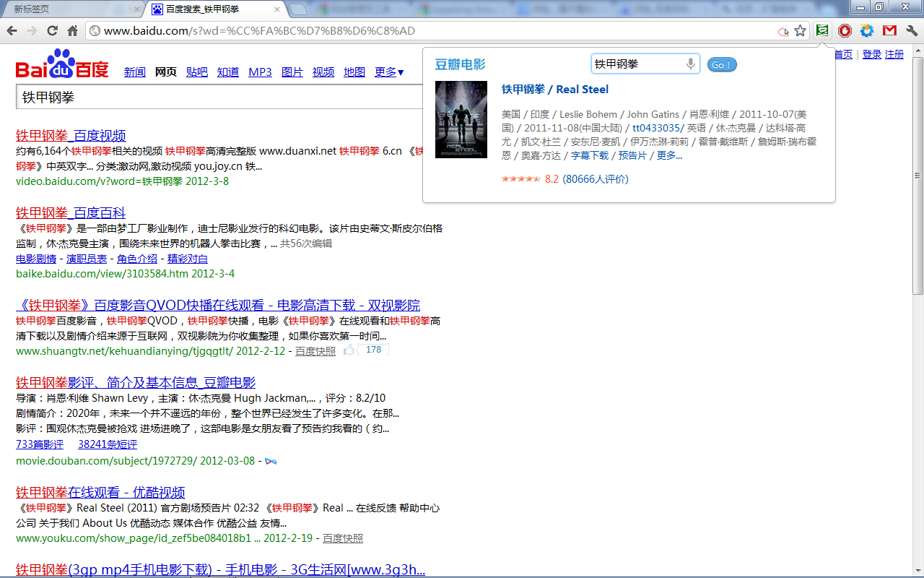Open the tt0433035 IMDb link
The height and width of the screenshot is (578, 924).
click(656, 128)
